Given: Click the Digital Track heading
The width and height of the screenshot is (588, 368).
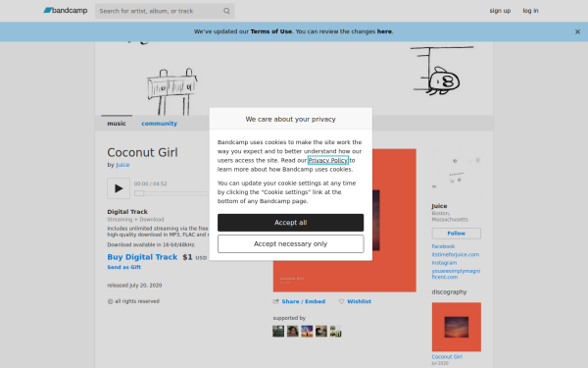Looking at the screenshot, I should click(x=127, y=212).
